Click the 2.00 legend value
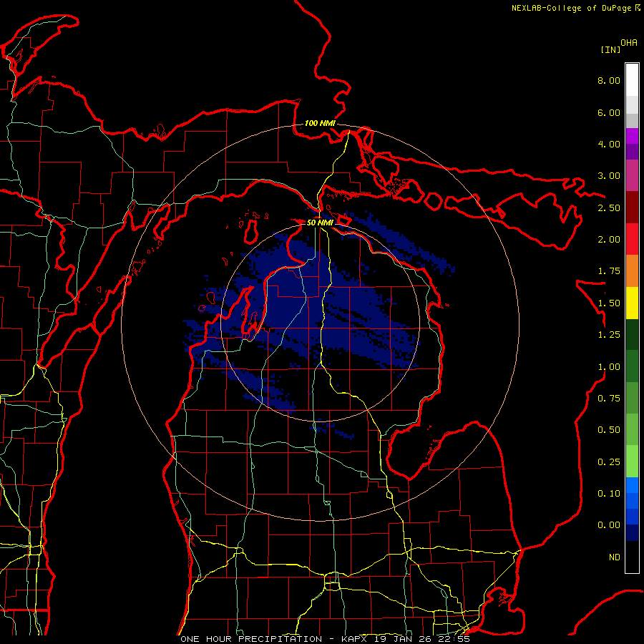 (609, 240)
